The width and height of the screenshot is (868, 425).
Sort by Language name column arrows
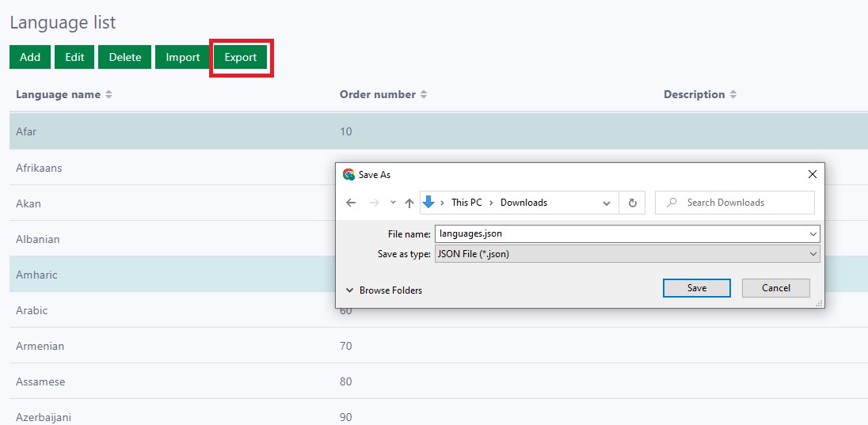tap(108, 94)
